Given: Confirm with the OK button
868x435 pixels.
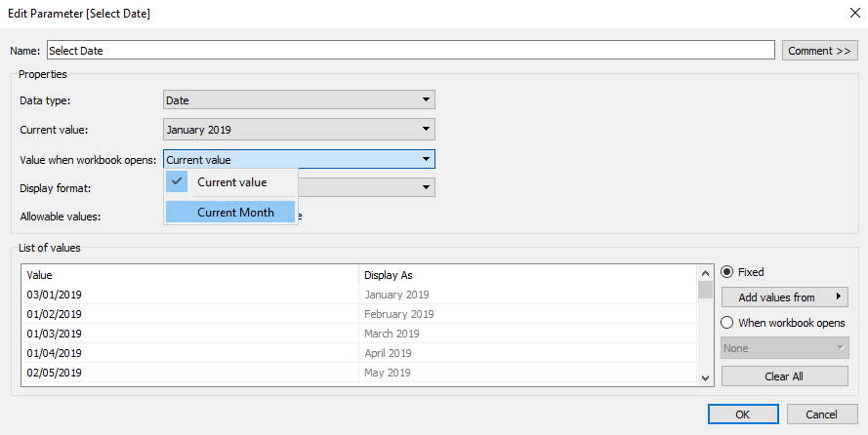Looking at the screenshot, I should tap(742, 414).
